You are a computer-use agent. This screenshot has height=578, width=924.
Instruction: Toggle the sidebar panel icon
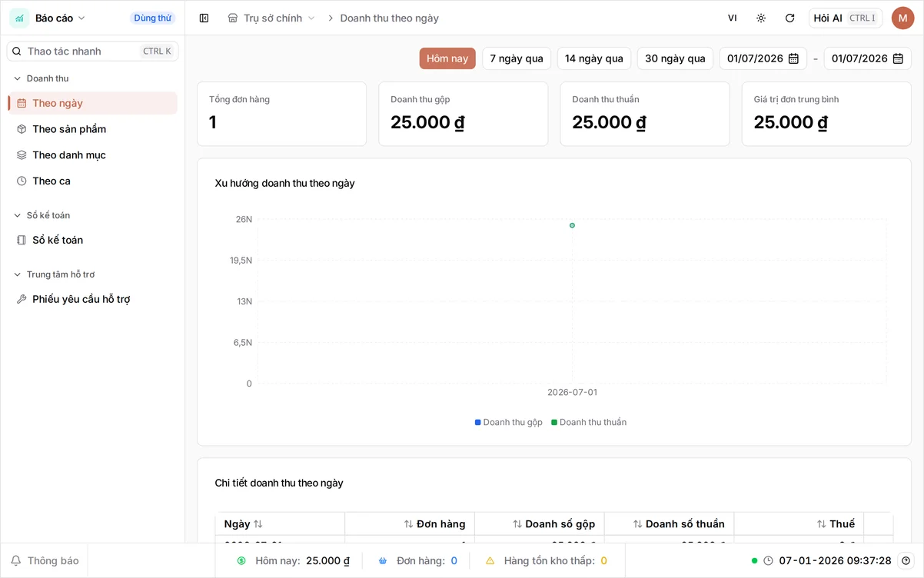204,18
